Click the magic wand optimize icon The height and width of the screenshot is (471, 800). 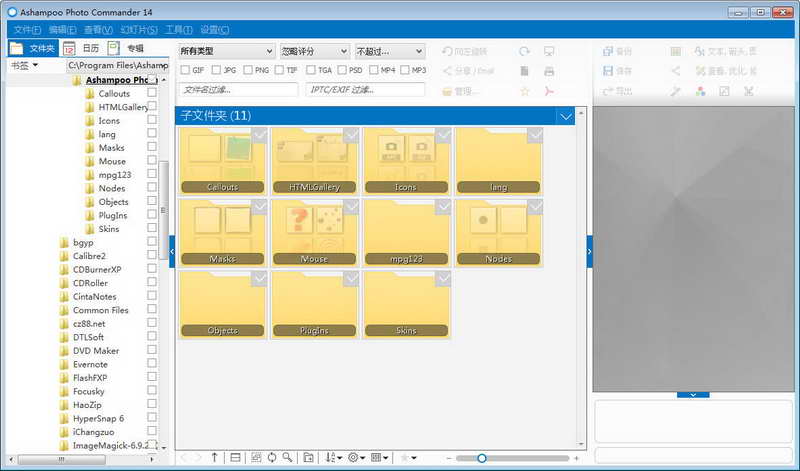pos(676,91)
